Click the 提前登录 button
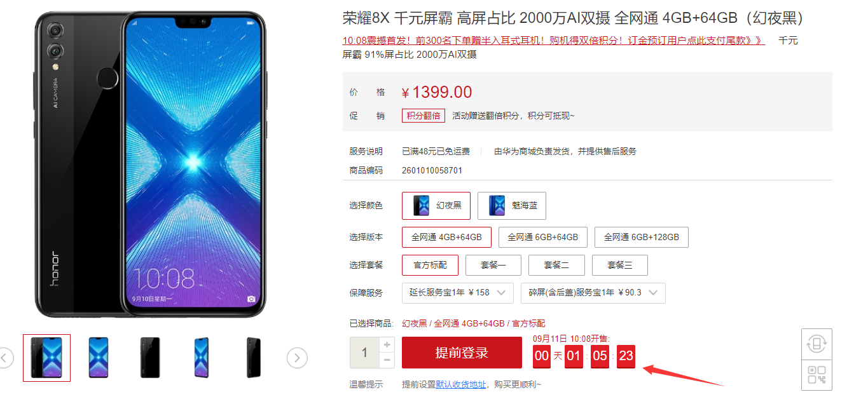The height and width of the screenshot is (418, 868). tap(462, 353)
